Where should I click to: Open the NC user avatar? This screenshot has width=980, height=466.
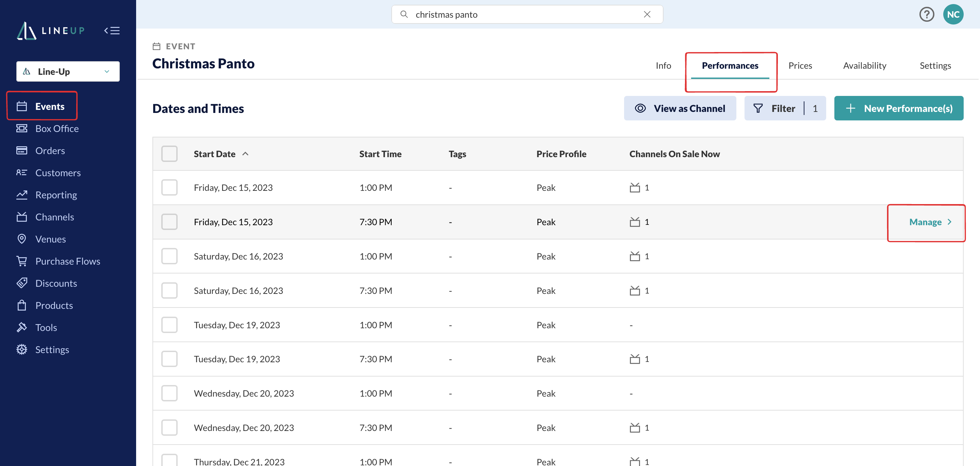(x=953, y=14)
